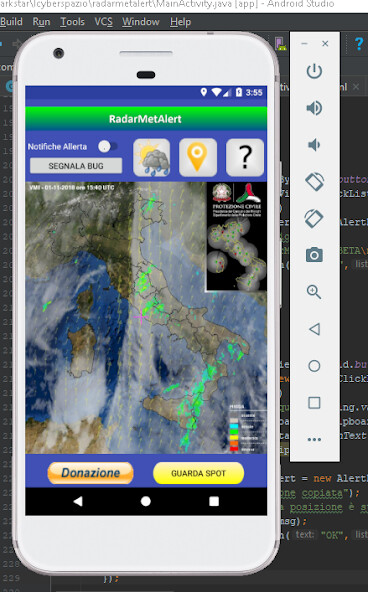
Task: Click the magenta cross marker on map
Action: (141, 316)
